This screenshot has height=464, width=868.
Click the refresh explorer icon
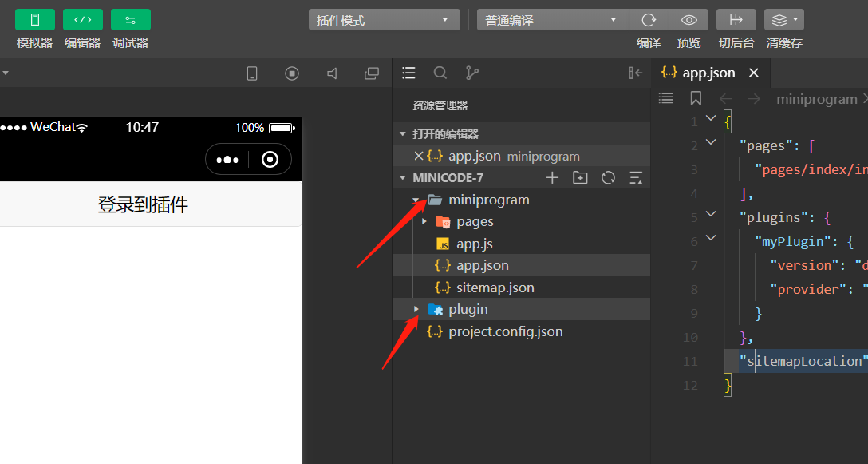(609, 178)
